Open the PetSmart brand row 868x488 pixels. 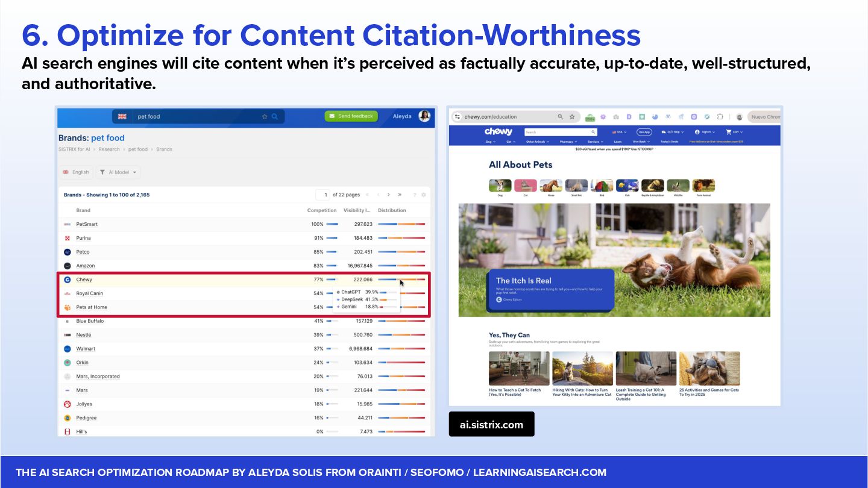[244, 224]
